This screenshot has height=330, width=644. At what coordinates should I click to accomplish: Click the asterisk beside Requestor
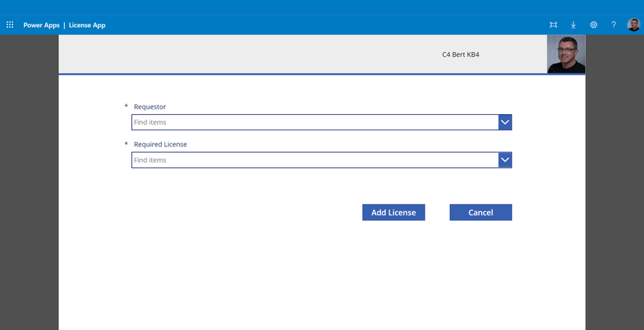pos(126,106)
